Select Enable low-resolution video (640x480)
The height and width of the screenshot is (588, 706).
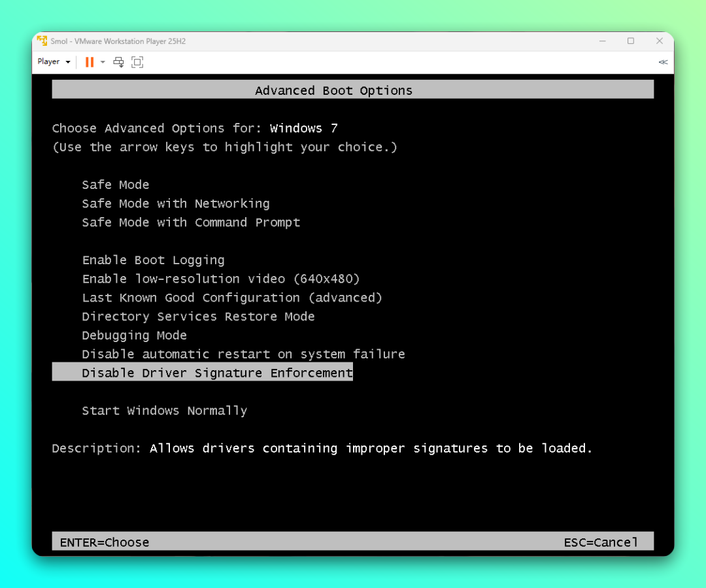[x=221, y=279]
